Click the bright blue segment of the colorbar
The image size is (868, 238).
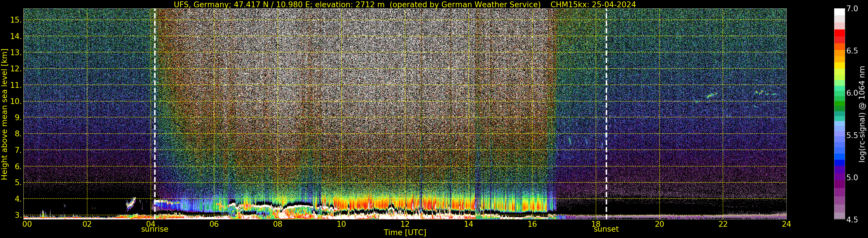[839, 157]
